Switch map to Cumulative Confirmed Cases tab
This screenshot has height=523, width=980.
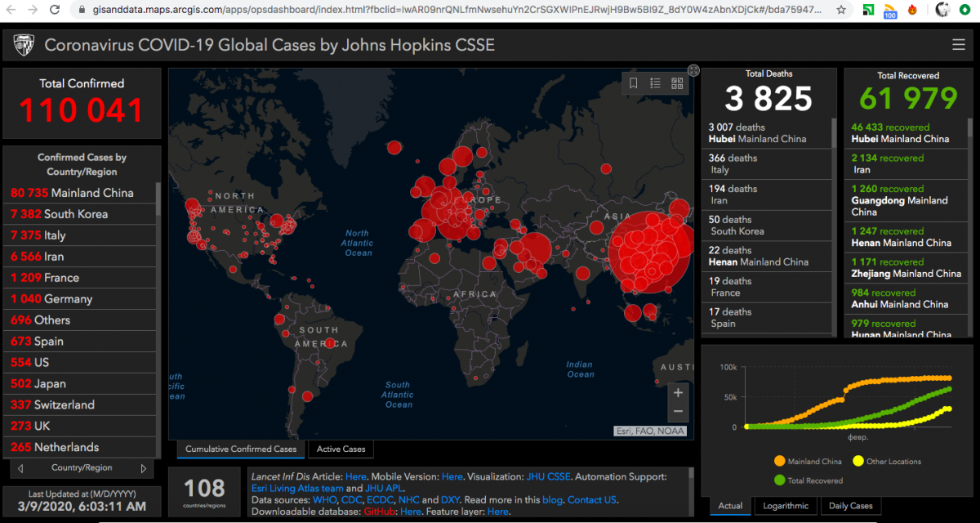click(x=241, y=449)
